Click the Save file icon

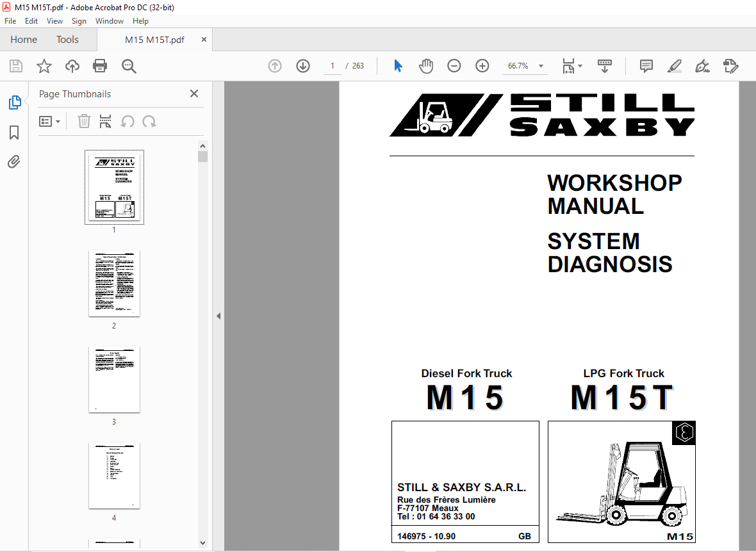click(16, 66)
